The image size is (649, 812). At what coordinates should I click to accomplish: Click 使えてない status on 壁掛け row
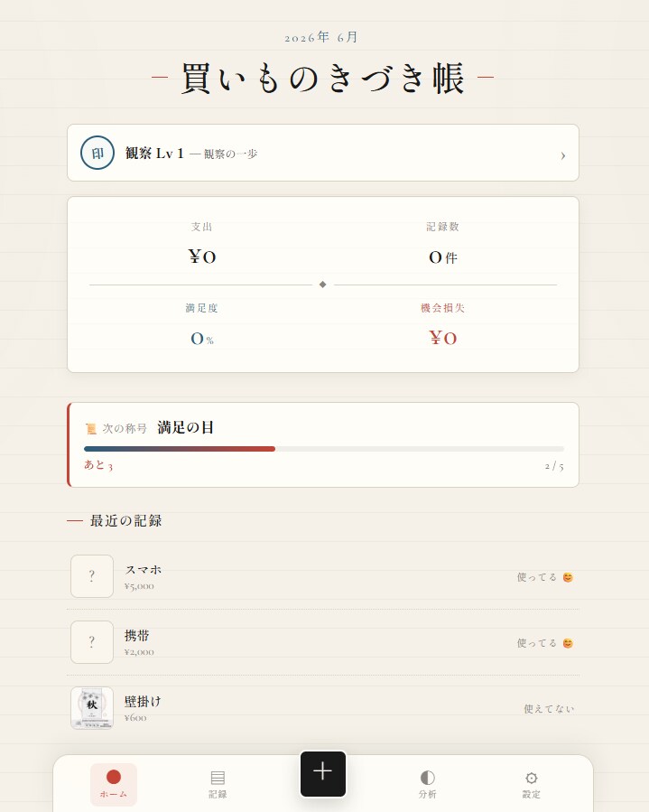pos(549,708)
